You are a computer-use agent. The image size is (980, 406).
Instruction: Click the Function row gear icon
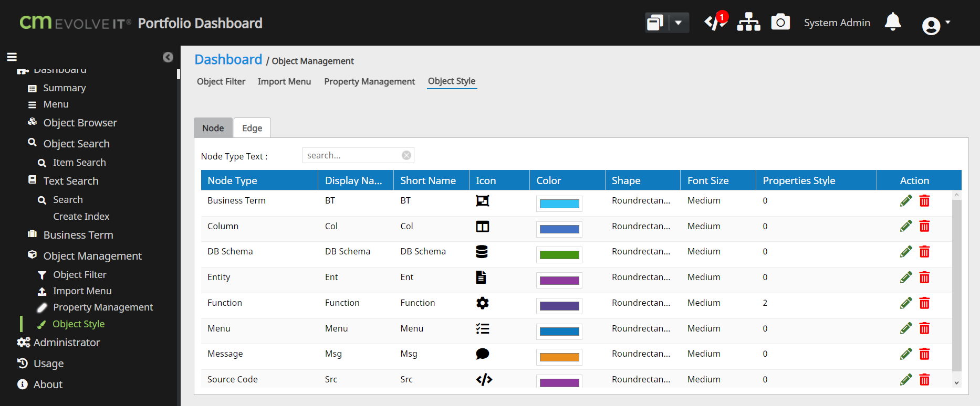pyautogui.click(x=482, y=303)
